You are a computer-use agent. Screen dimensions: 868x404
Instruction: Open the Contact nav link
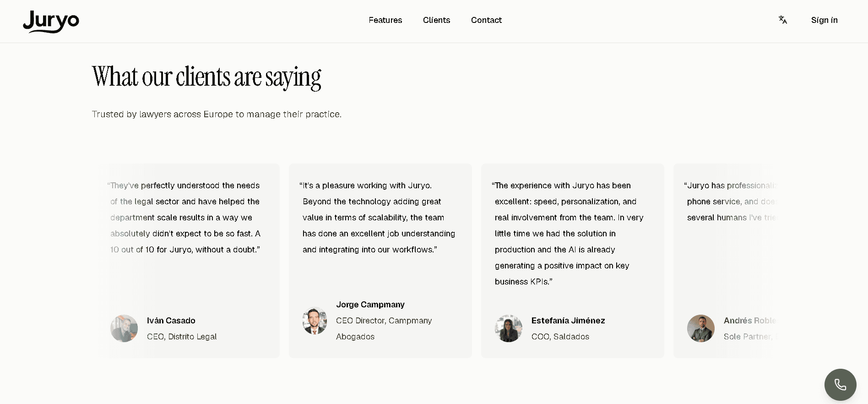pyautogui.click(x=486, y=20)
